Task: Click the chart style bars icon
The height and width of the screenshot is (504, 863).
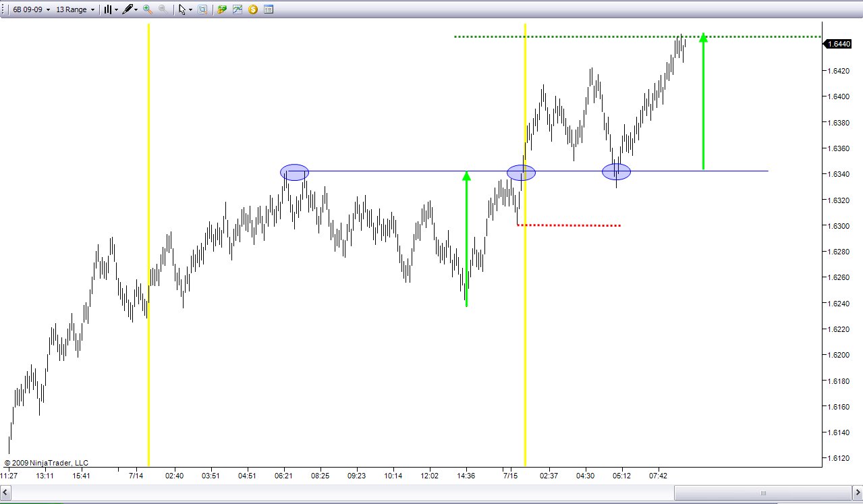Action: pyautogui.click(x=107, y=9)
